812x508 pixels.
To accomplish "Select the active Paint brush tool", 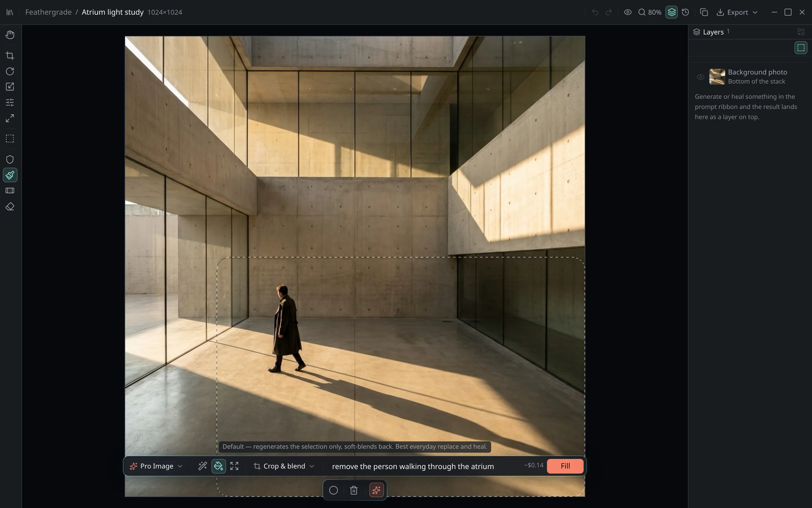I will point(10,175).
